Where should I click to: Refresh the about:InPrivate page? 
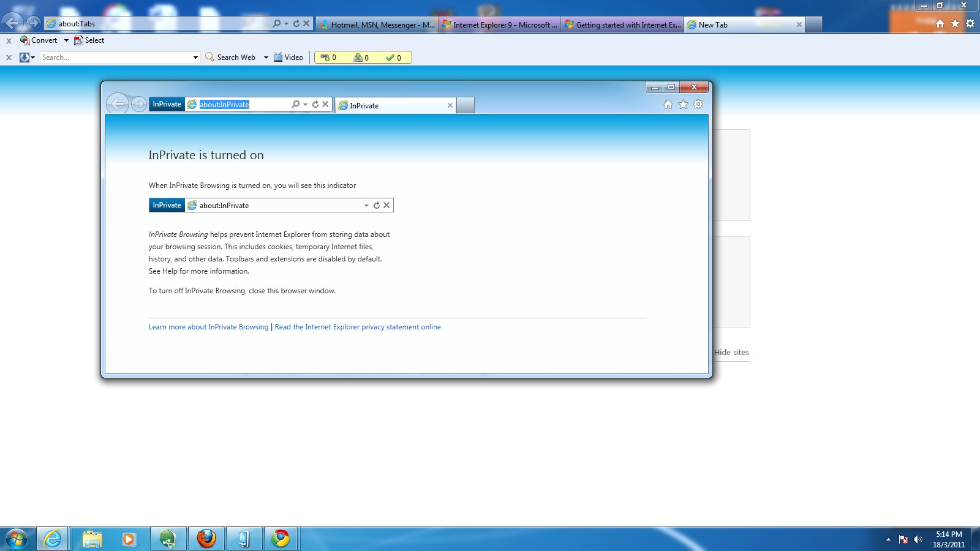(315, 105)
